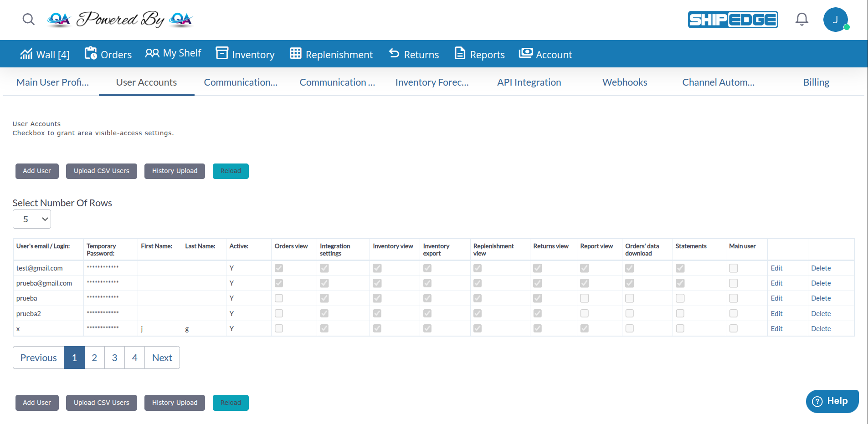Viewport: 868px width, 424px height.
Task: Toggle Main user checkbox for test@gmail.com
Action: point(733,268)
